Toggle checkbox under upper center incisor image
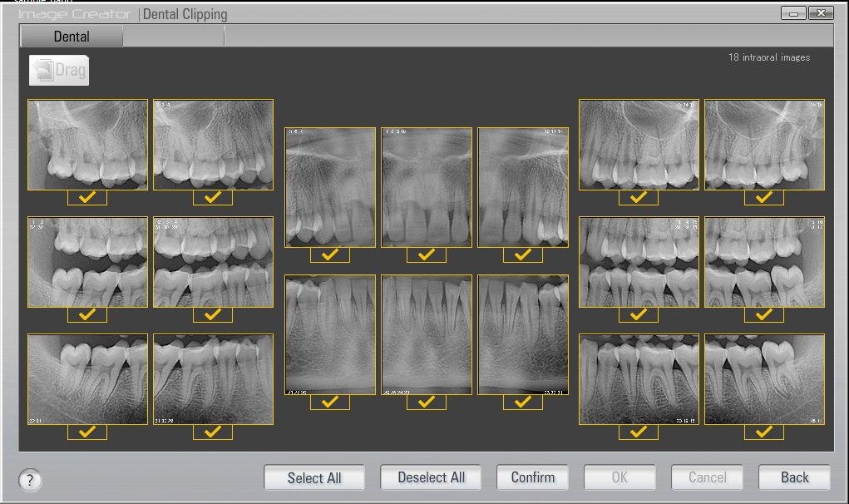 (x=427, y=255)
